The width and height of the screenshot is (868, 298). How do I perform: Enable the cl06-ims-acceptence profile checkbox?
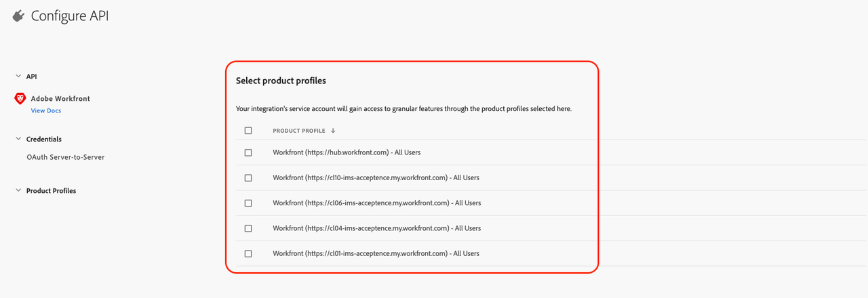coord(248,203)
